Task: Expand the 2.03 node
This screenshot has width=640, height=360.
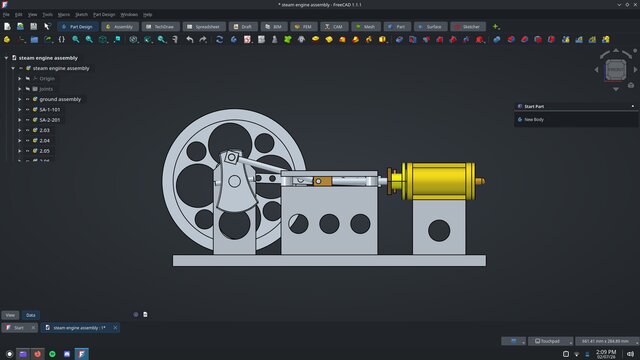Action: point(19,130)
